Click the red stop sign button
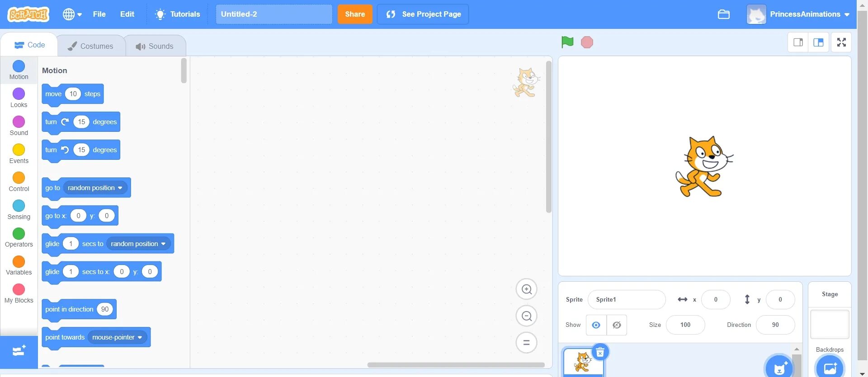868x377 pixels. pos(587,42)
